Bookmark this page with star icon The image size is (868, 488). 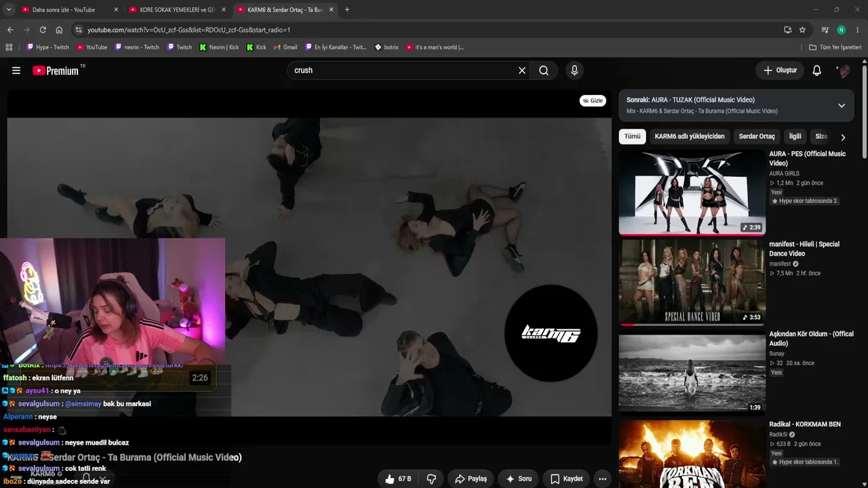click(x=802, y=30)
